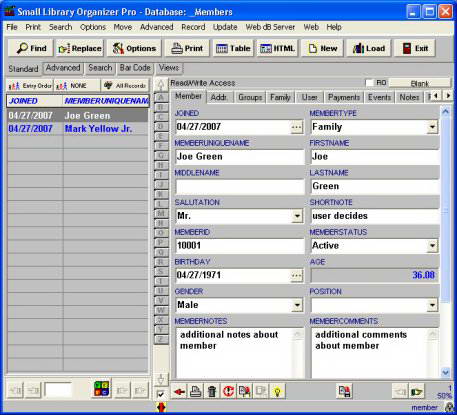This screenshot has width=457, height=415.
Task: Select the Joe Green record row
Action: [77, 116]
